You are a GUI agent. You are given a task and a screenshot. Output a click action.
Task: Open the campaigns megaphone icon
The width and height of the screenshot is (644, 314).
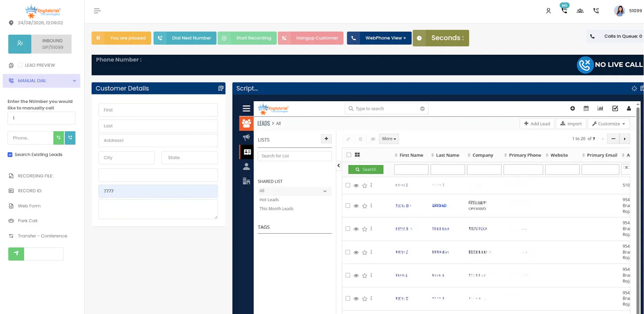pyautogui.click(x=246, y=137)
